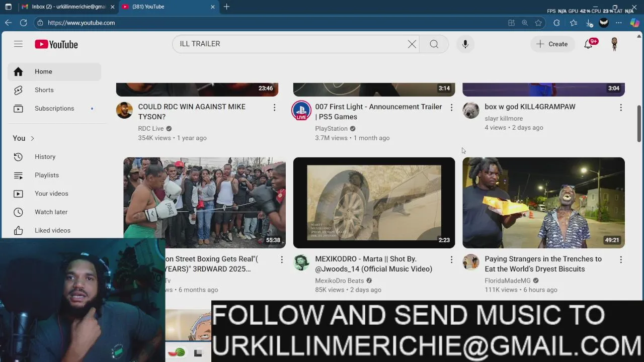This screenshot has height=362, width=644.
Task: Open options for Street Boxing video
Action: point(282,260)
